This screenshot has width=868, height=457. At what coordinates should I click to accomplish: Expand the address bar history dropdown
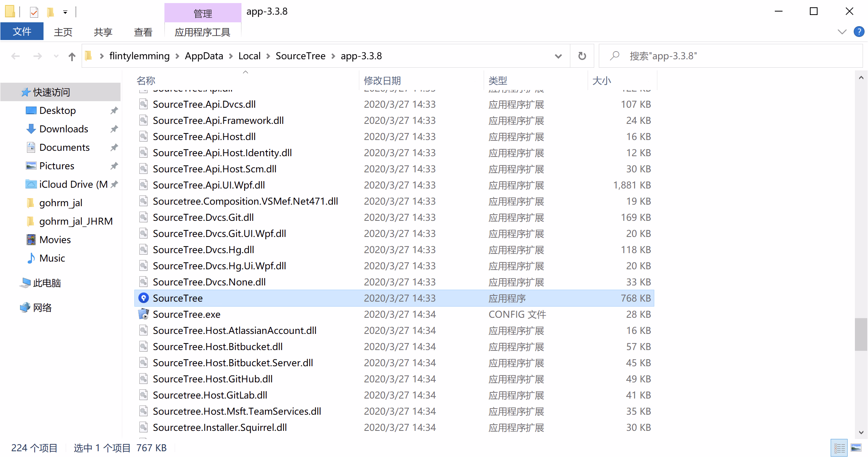pos(558,56)
